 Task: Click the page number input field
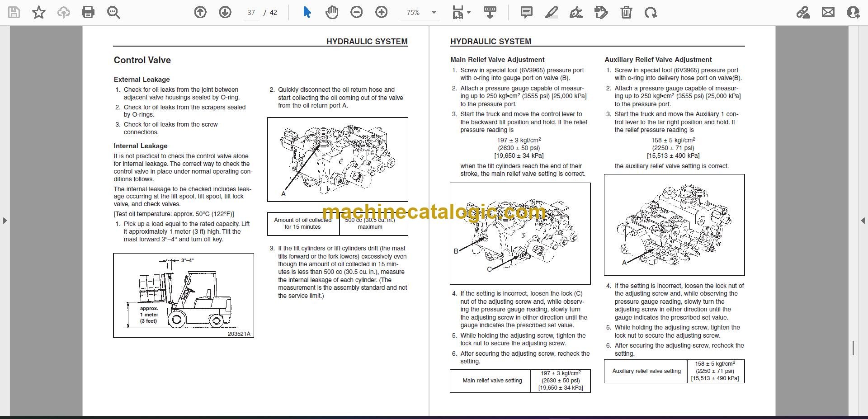[251, 13]
